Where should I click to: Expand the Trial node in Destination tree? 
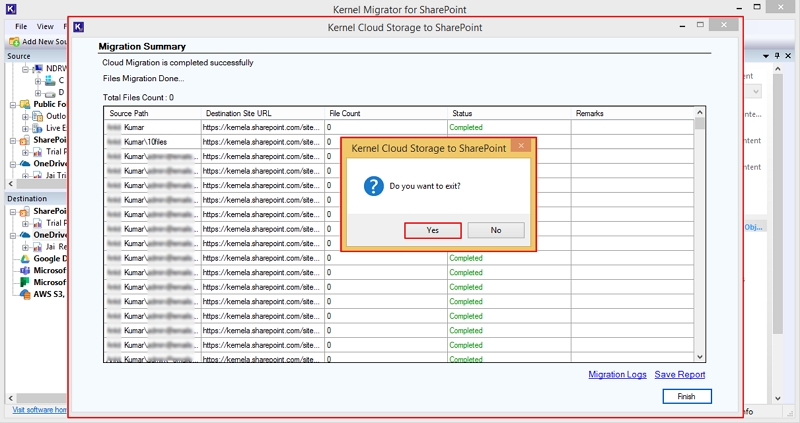[x=25, y=223]
